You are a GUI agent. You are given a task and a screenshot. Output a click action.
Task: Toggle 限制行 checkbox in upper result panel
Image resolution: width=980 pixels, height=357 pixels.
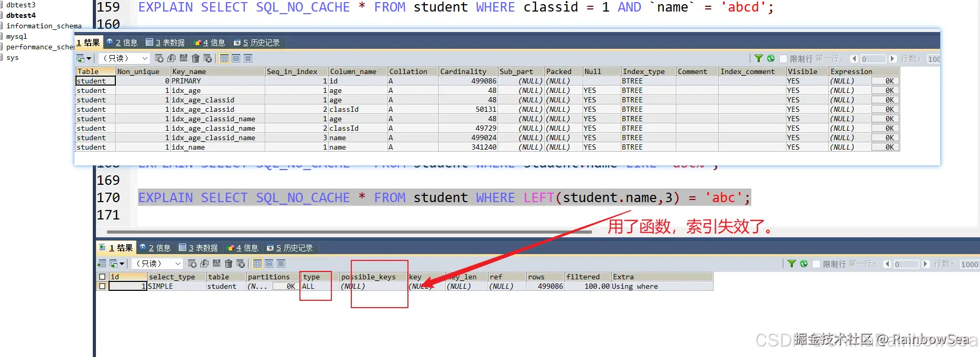coord(783,59)
